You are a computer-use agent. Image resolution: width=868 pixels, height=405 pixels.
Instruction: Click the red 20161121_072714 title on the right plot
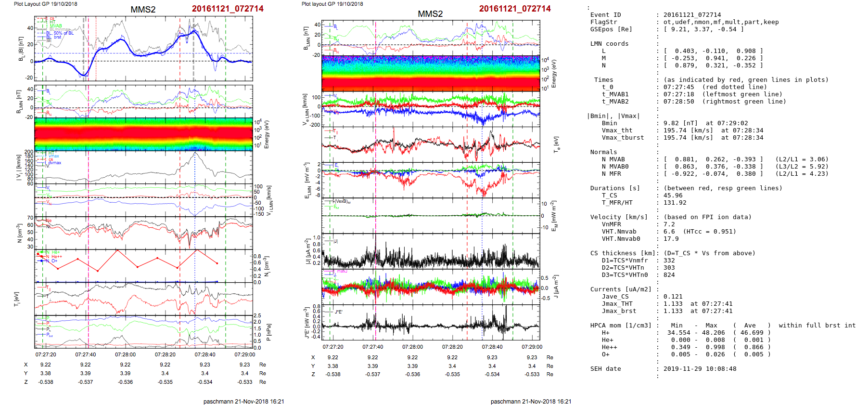[514, 9]
